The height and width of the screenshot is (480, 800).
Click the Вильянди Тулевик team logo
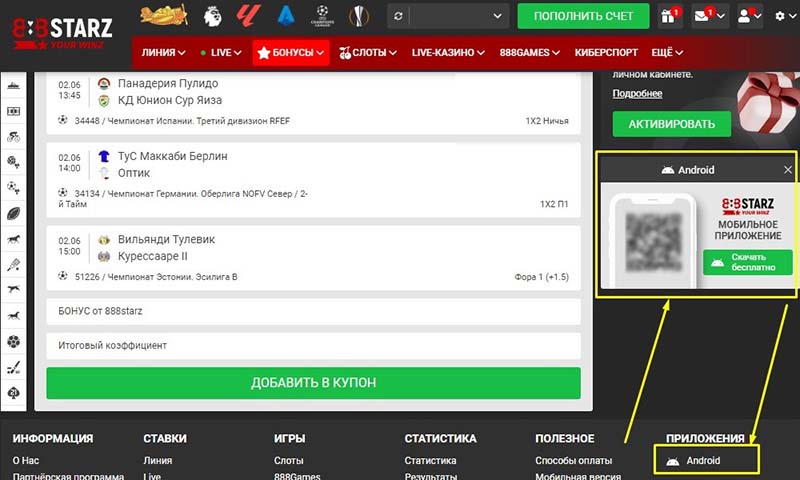pos(104,240)
